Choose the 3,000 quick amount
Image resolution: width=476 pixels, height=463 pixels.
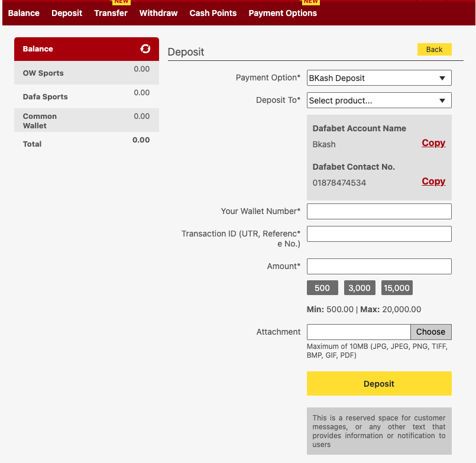[360, 288]
